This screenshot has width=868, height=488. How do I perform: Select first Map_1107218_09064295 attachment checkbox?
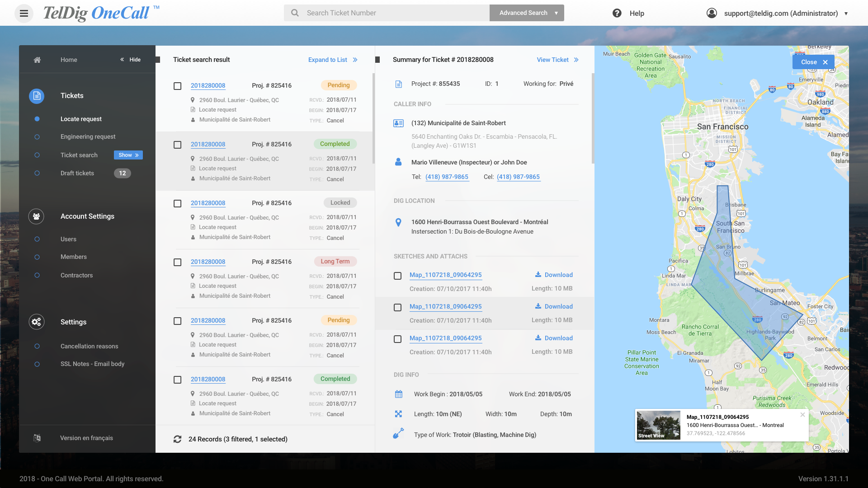tap(397, 276)
